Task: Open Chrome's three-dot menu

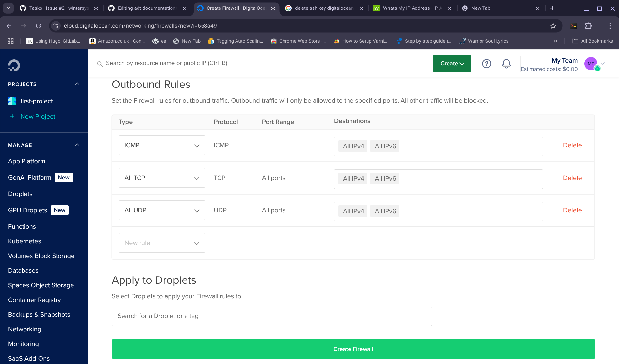Action: (610, 26)
